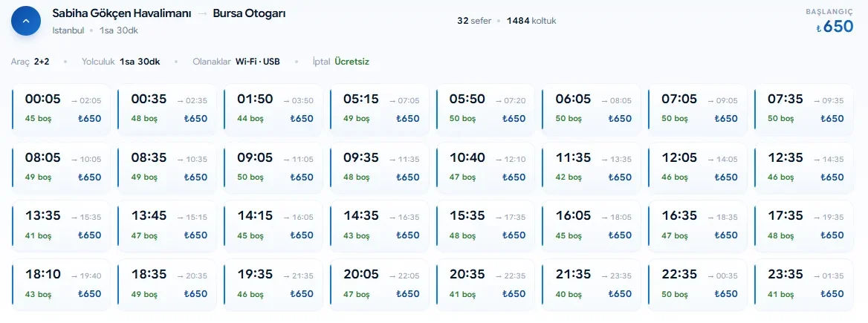
Task: Pick the 05:50 to 07:20 trip
Action: [x=485, y=109]
